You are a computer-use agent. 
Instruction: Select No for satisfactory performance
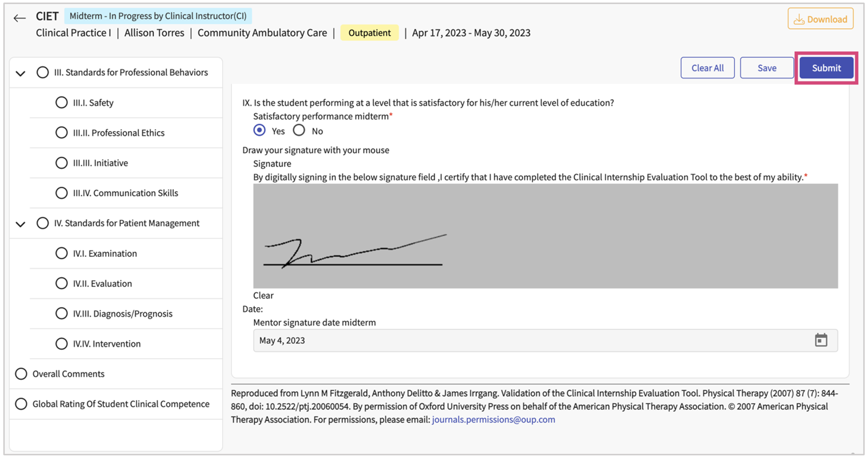[x=299, y=131]
